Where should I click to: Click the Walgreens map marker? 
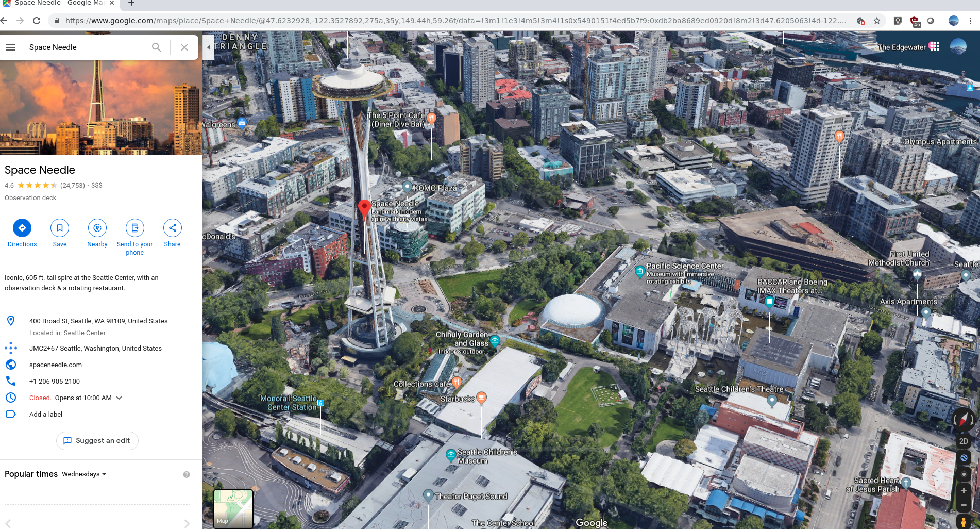tap(242, 123)
